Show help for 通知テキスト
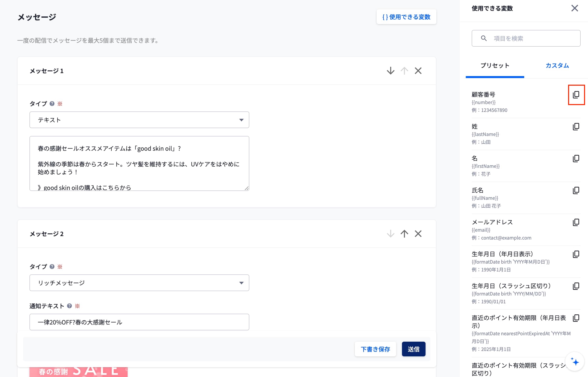Image resolution: width=588 pixels, height=377 pixels. [69, 306]
